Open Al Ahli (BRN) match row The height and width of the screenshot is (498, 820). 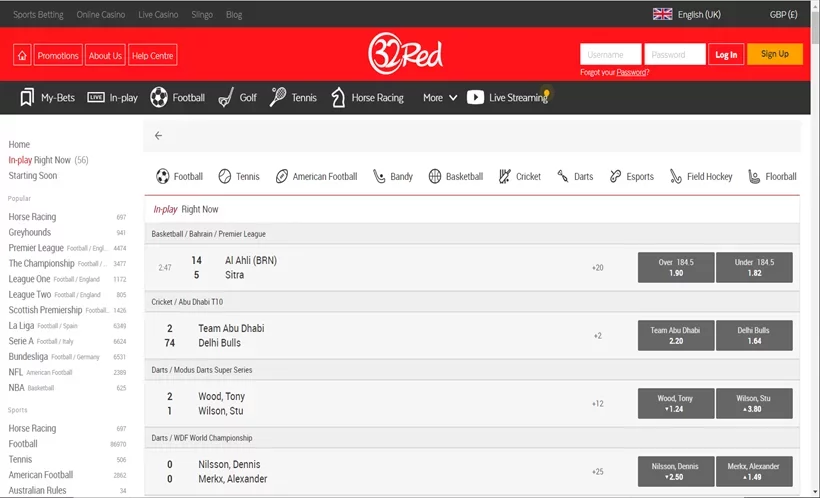[x=472, y=267]
